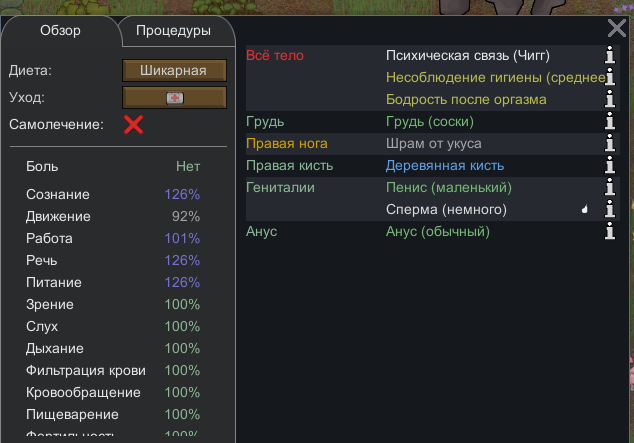Viewport: 634px width, 443px height.
Task: Click the Шрам от укуса injury entry
Action: (x=433, y=144)
